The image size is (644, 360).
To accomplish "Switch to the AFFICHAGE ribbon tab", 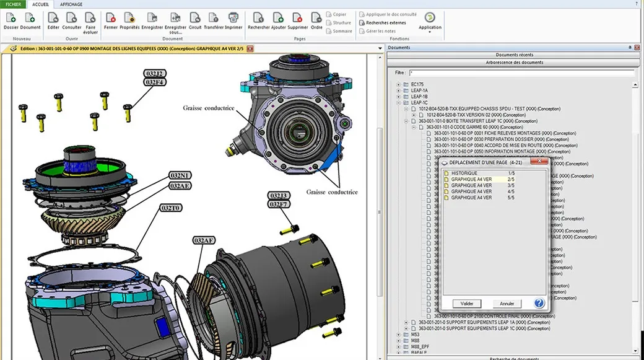I will click(x=71, y=4).
